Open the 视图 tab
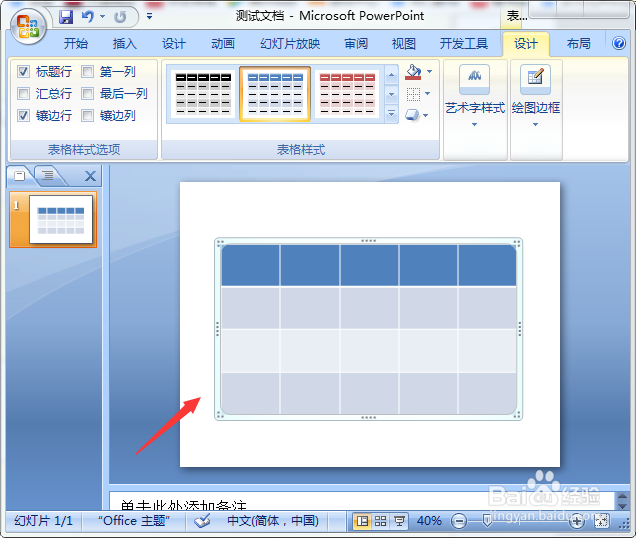The width and height of the screenshot is (636, 538). click(404, 43)
